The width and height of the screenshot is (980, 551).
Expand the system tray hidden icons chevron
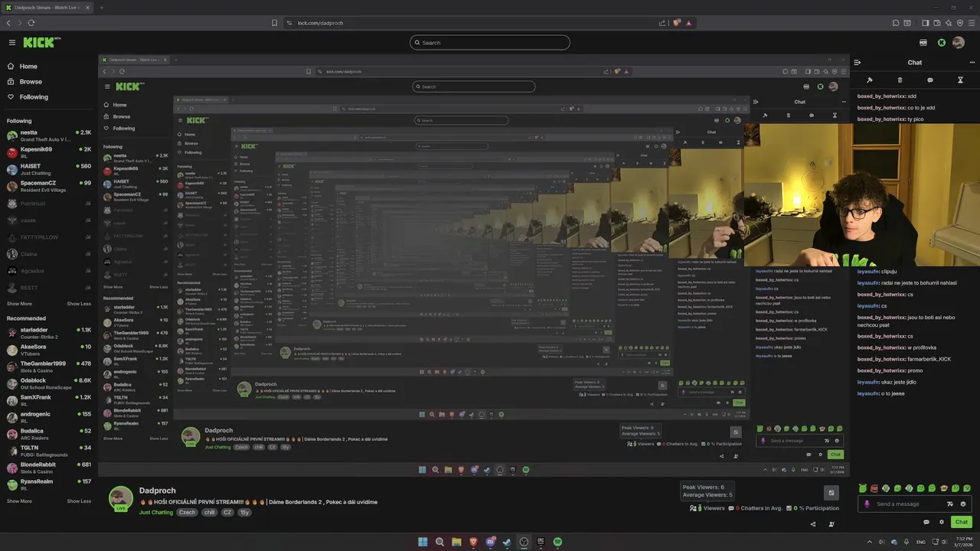[x=871, y=542]
